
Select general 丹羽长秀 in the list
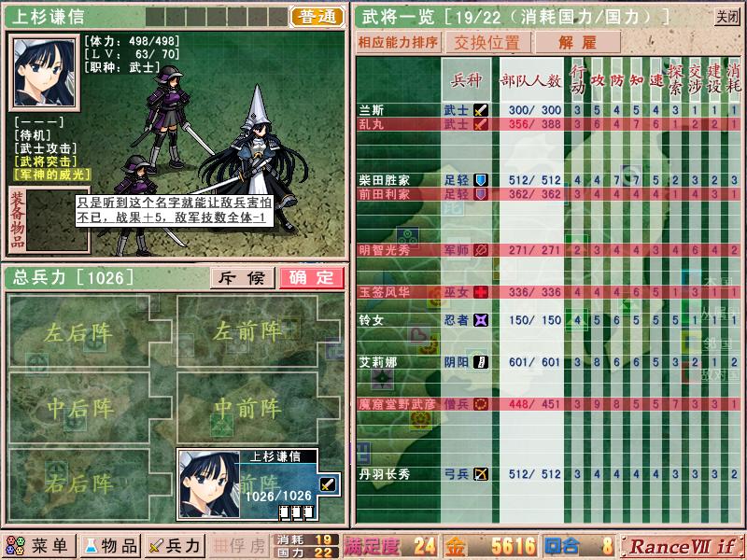tap(549, 474)
